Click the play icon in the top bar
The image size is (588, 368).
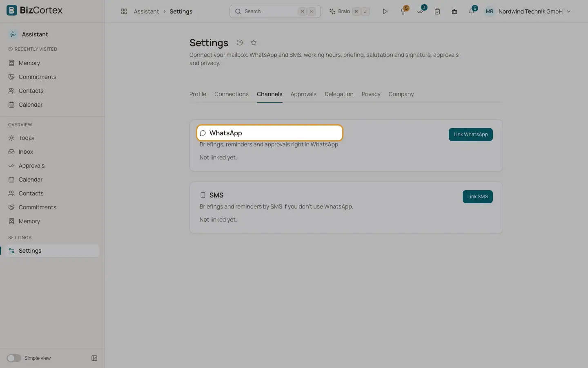click(385, 11)
